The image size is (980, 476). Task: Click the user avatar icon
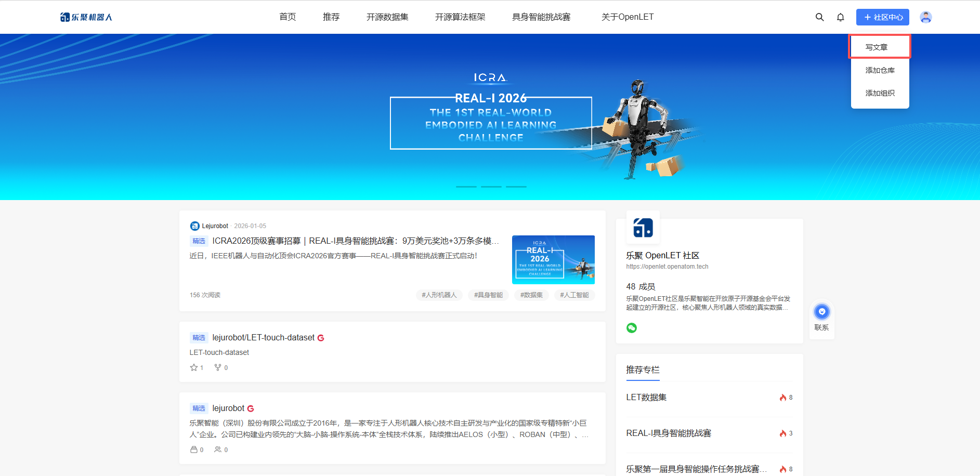tap(925, 17)
